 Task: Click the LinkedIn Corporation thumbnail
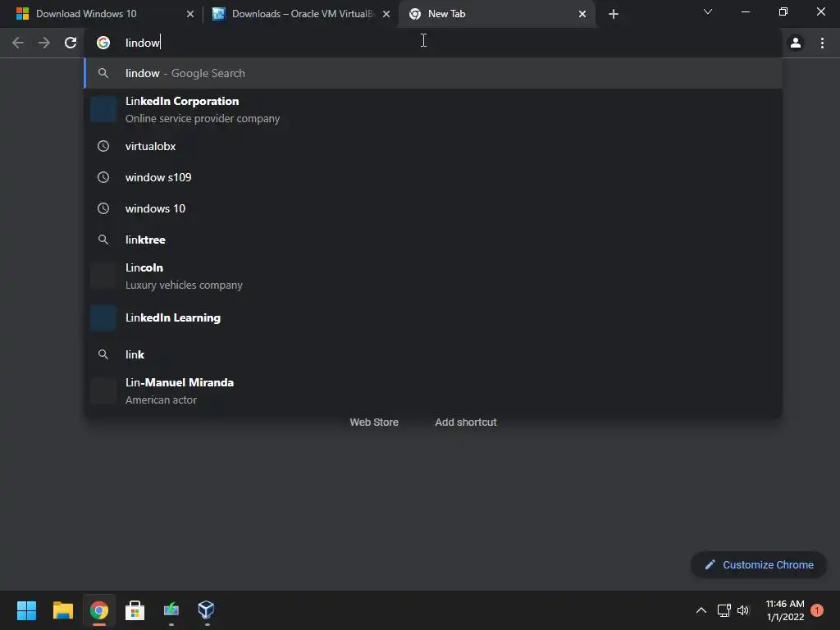pos(103,109)
